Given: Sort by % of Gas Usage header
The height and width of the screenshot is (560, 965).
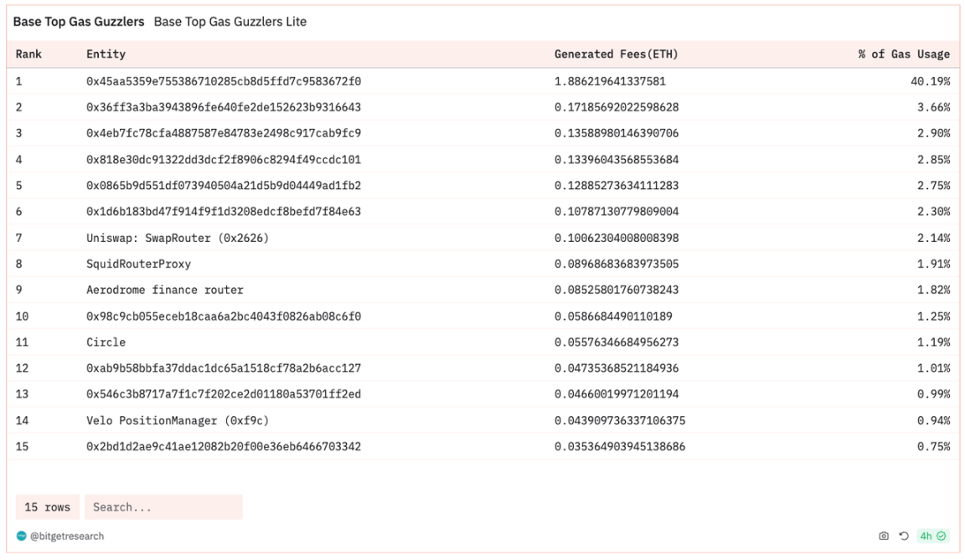Looking at the screenshot, I should (904, 54).
